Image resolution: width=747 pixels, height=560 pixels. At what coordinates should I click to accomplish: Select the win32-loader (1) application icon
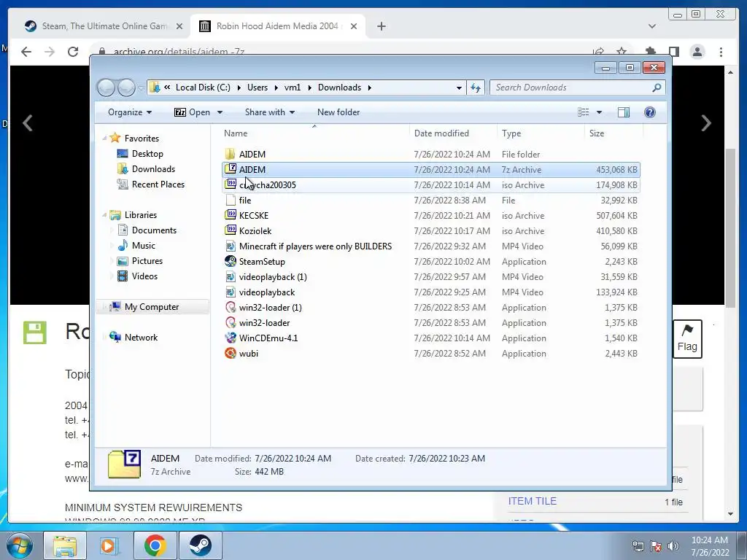click(x=231, y=307)
